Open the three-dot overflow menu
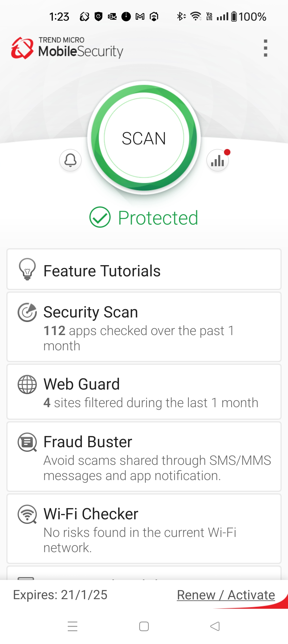Screen dimensions: 288x644 coord(266,48)
